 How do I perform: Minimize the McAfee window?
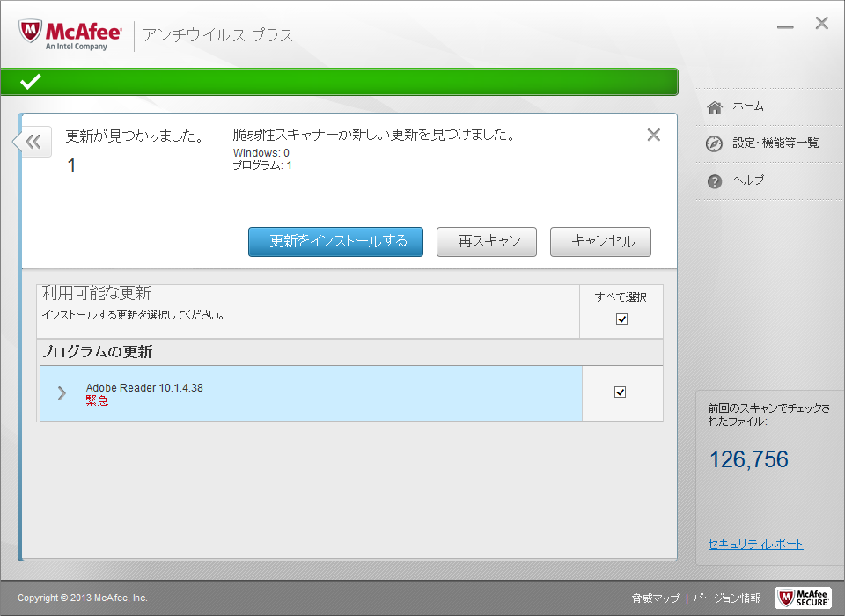click(x=785, y=26)
